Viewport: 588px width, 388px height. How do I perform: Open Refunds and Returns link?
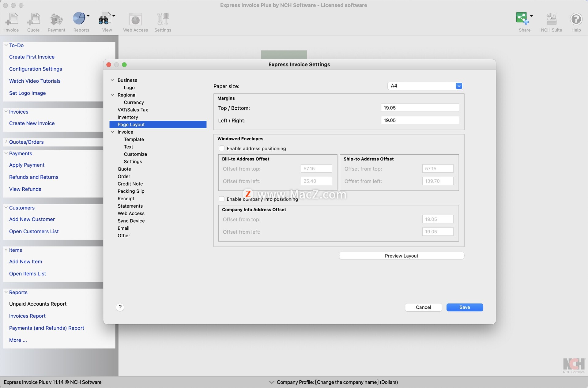click(34, 177)
